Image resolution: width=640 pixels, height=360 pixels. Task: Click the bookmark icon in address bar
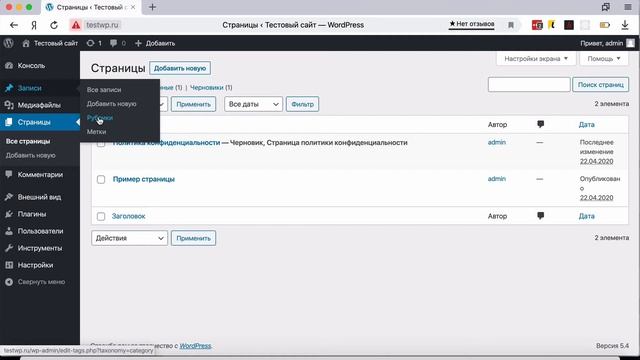(x=511, y=25)
